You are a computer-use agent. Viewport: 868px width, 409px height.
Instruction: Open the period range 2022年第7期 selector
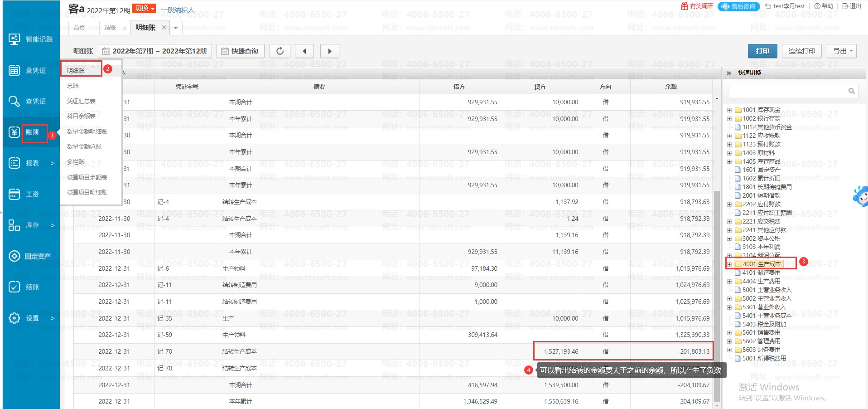[x=155, y=51]
